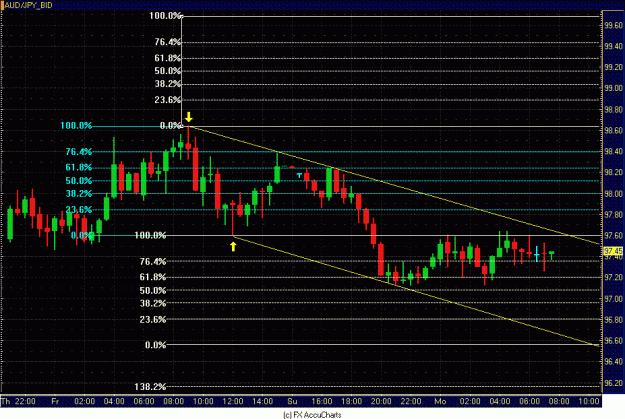Select the yellow up arrow at swing low

click(233, 246)
